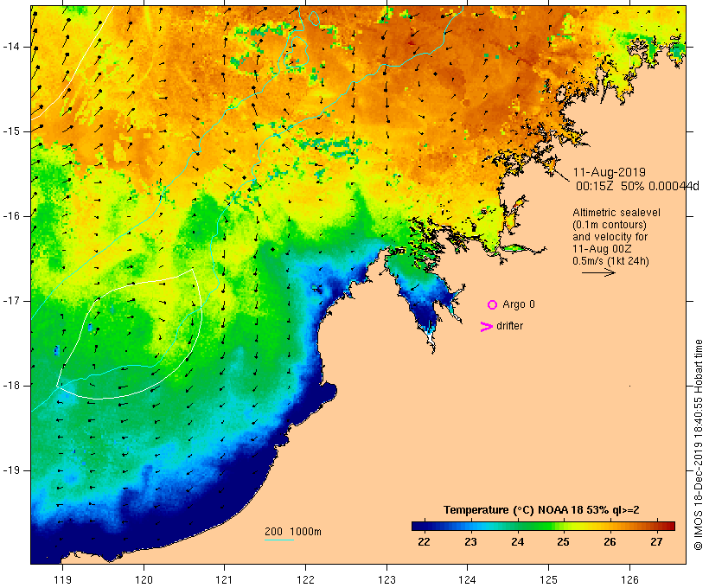Click the (0.1m contours) text
Screen dimensions: 709x588
point(610,224)
